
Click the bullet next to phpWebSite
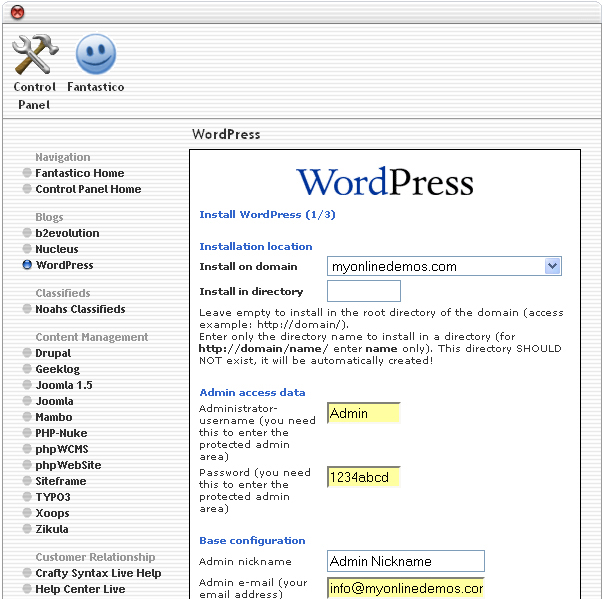click(x=27, y=465)
